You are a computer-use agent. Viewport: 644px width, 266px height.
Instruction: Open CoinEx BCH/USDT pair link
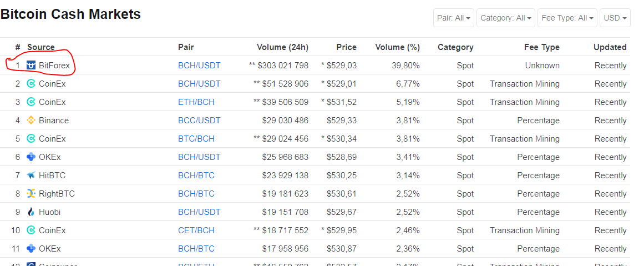pos(199,84)
